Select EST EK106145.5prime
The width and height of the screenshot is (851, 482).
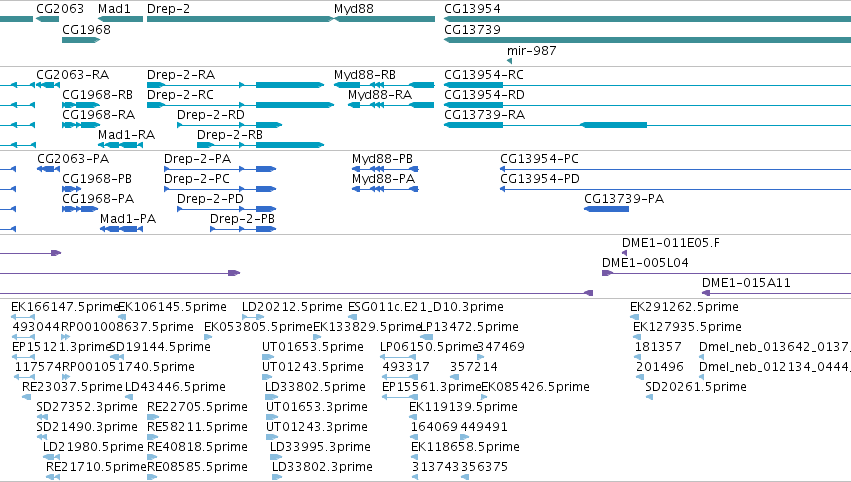click(x=172, y=307)
